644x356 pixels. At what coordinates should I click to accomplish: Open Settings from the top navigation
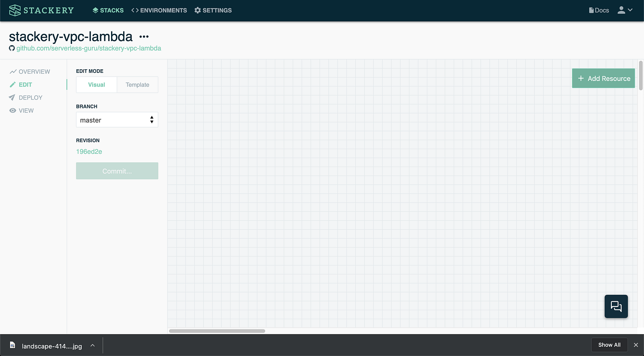pos(213,10)
